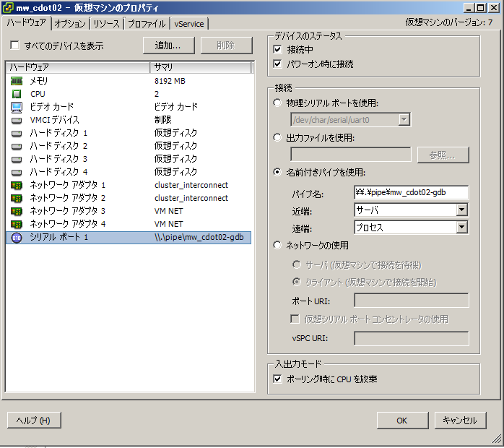
Task: Select ネットワーク アダプタ 4 row text
Action: pyautogui.click(x=67, y=224)
